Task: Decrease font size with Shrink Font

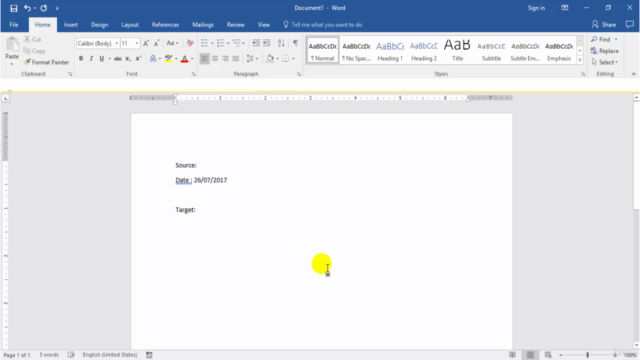Action: (x=156, y=43)
